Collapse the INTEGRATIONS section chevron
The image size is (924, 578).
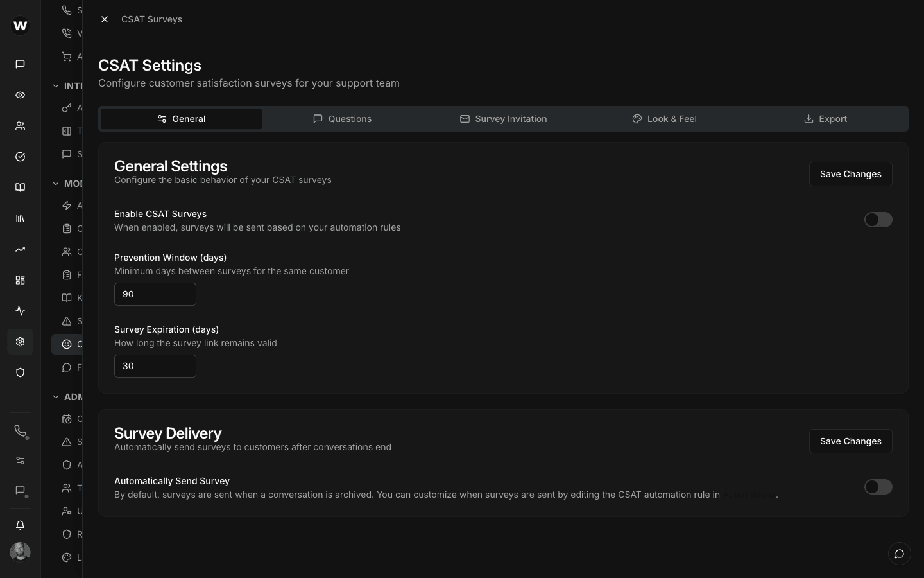56,85
